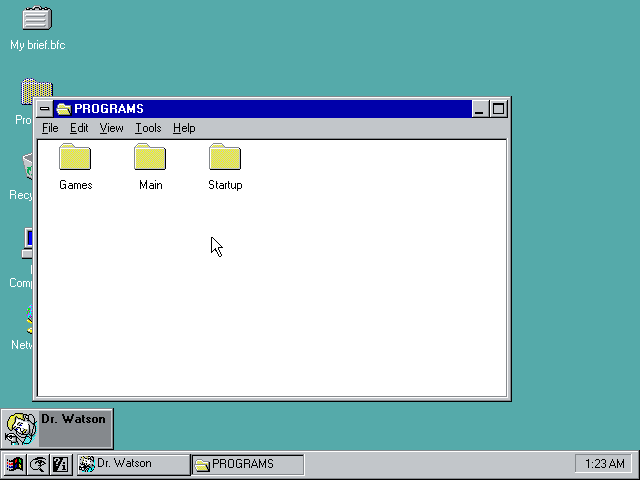The image size is (640, 480).
Task: Click the PROGRAMS taskbar button
Action: (247, 464)
